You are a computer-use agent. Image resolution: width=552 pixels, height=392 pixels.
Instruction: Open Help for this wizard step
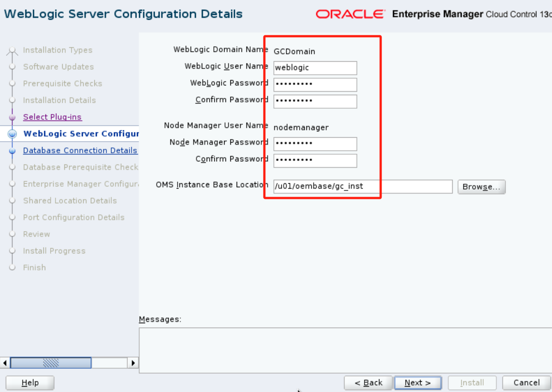coord(30,383)
